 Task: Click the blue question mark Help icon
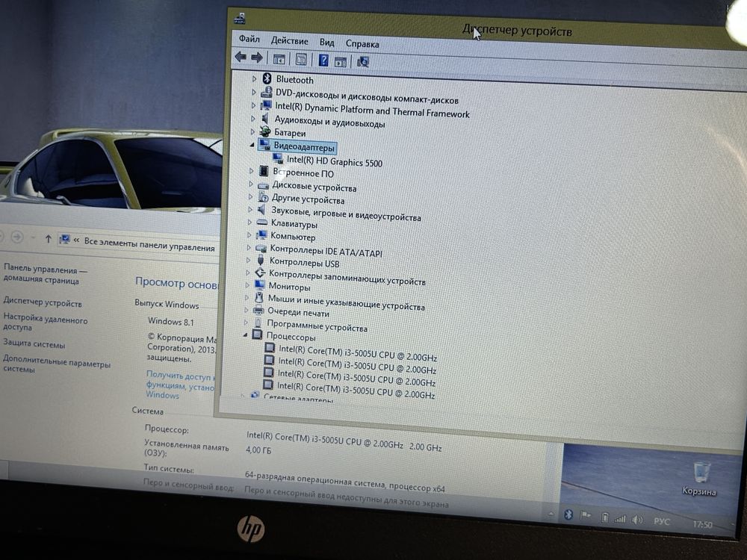323,60
